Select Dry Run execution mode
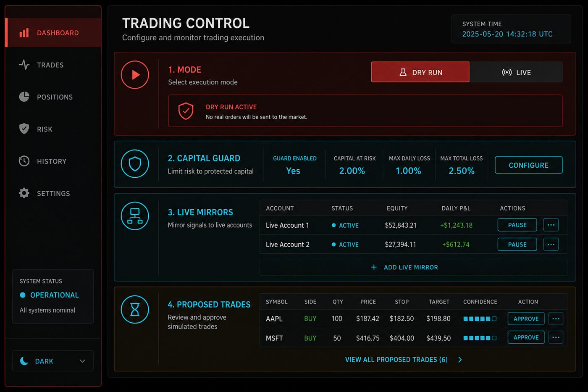588x392 pixels. (420, 72)
